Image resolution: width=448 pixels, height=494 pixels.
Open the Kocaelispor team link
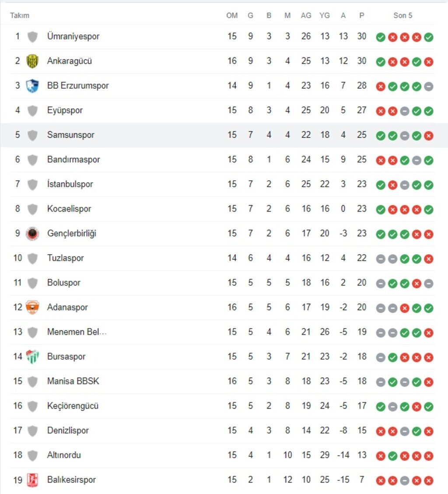coord(69,209)
